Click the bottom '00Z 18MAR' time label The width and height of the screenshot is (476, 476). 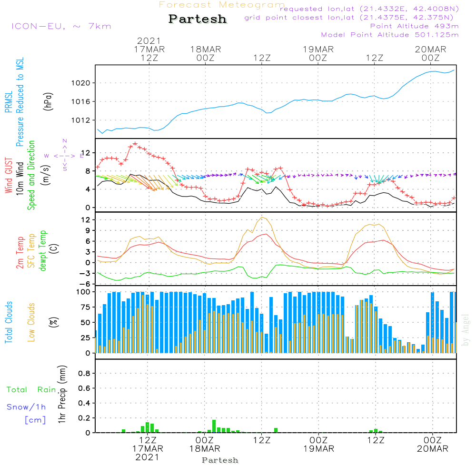(205, 445)
